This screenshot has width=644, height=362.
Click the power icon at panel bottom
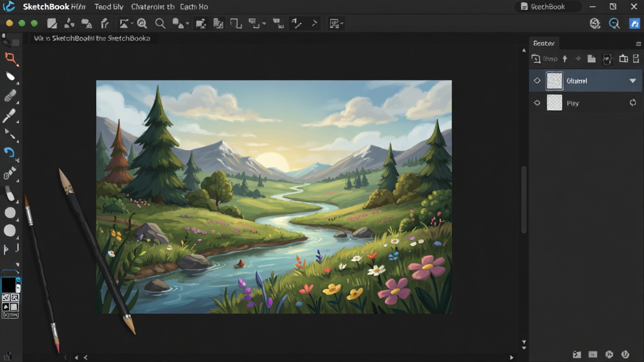pyautogui.click(x=625, y=354)
